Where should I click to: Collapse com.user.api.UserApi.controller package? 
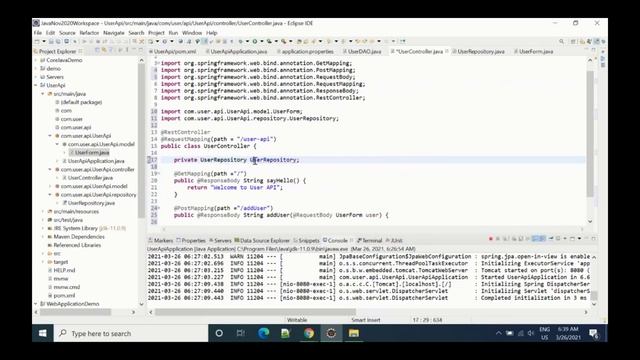[50, 169]
